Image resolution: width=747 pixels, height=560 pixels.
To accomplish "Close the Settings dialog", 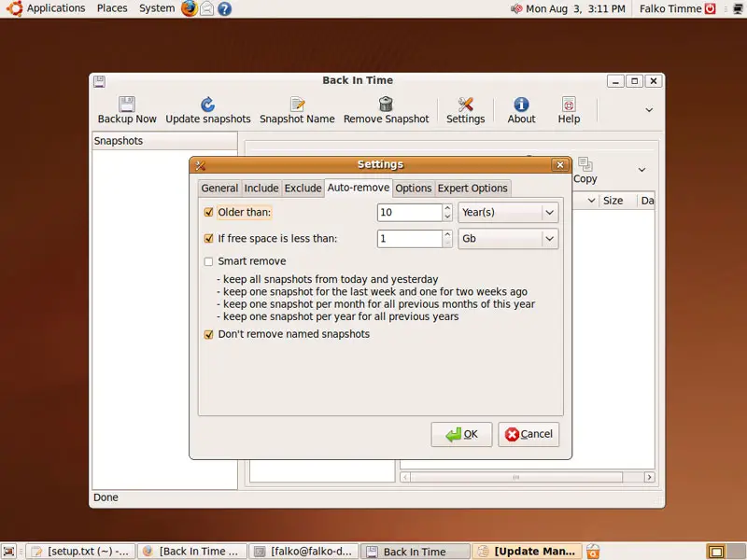I will click(560, 165).
